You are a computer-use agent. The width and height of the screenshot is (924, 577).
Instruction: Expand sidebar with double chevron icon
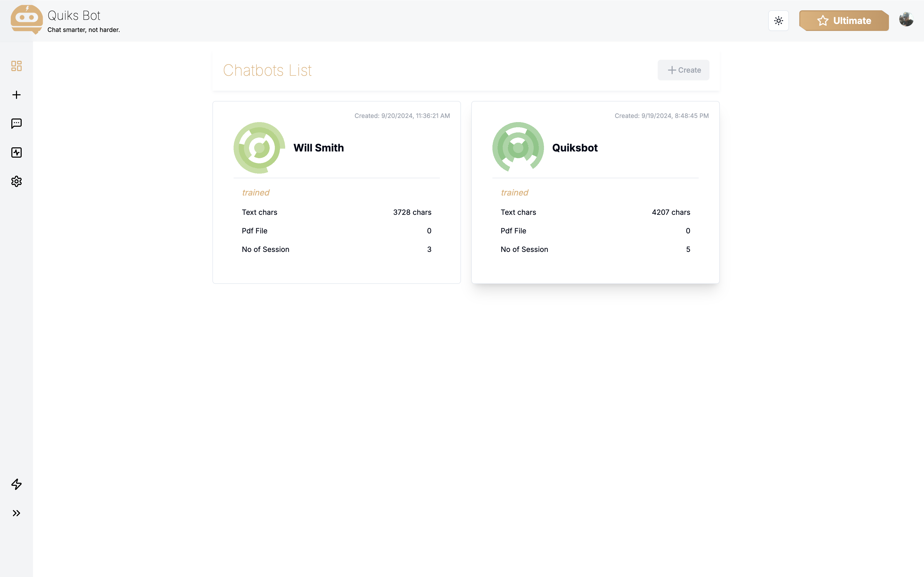coord(16,513)
